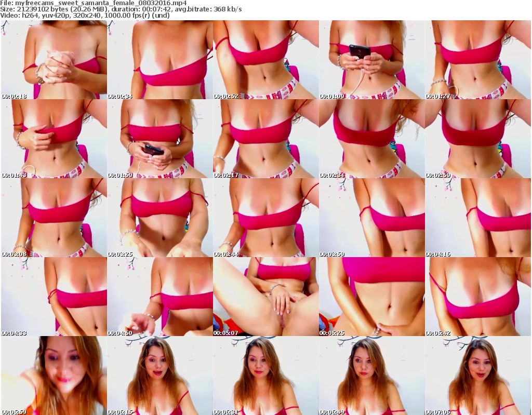The image size is (532, 415).
Task: Choose the 00:02:50 thumbnail
Action: (x=478, y=139)
